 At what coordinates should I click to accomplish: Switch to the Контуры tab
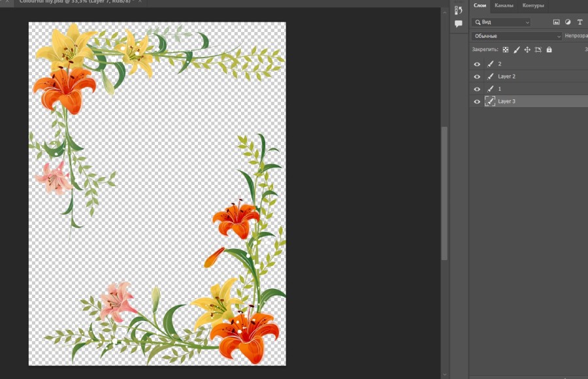point(533,5)
